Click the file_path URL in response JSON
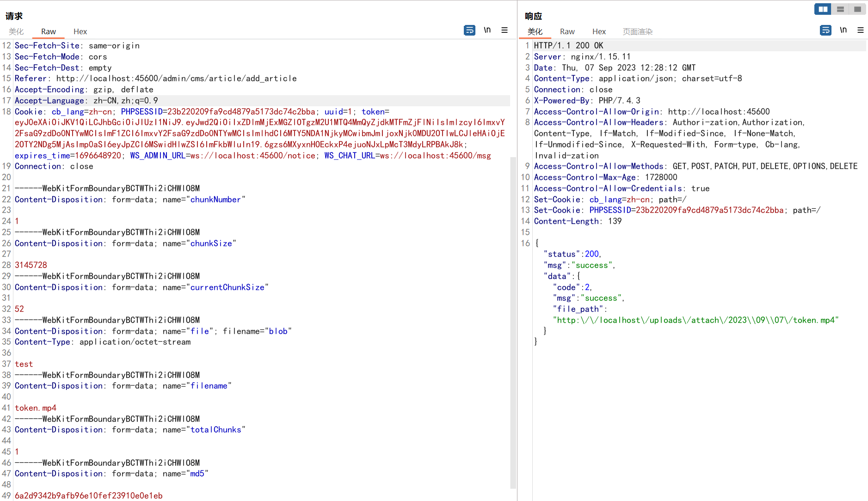 pos(696,320)
